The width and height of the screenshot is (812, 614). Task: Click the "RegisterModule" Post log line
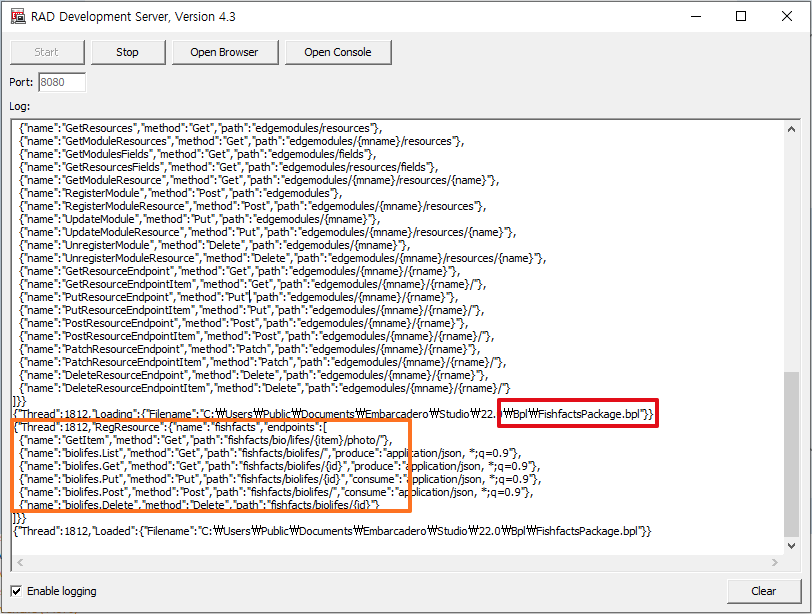pos(180,193)
